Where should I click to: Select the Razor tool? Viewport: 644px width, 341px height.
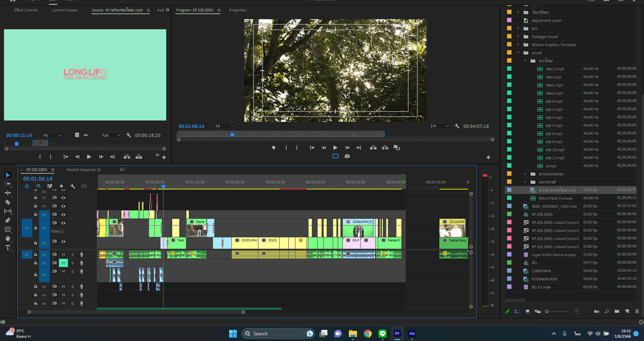[8, 202]
